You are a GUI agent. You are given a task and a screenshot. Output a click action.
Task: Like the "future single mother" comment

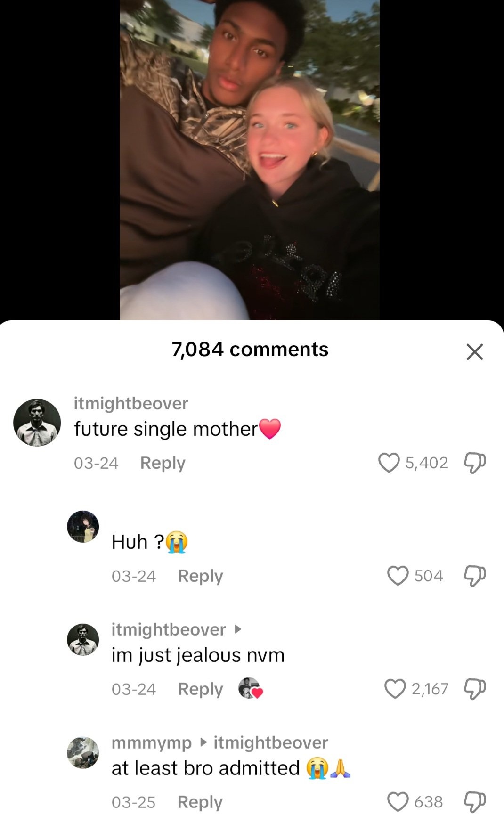coord(389,463)
